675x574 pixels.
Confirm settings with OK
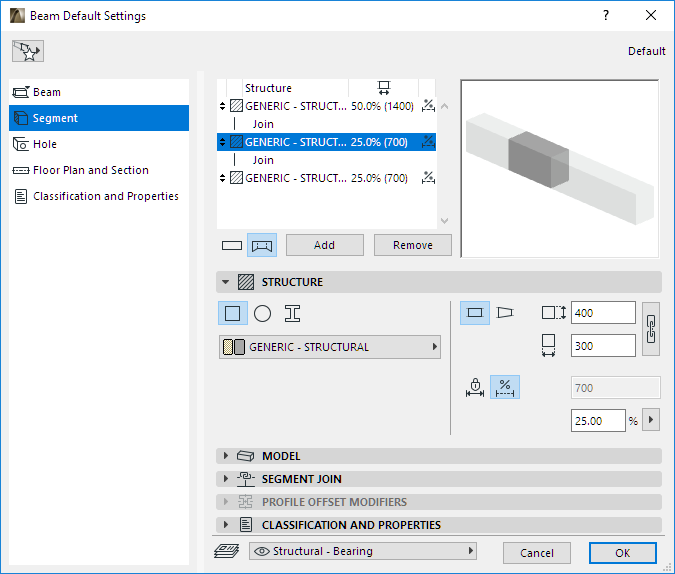coord(623,553)
